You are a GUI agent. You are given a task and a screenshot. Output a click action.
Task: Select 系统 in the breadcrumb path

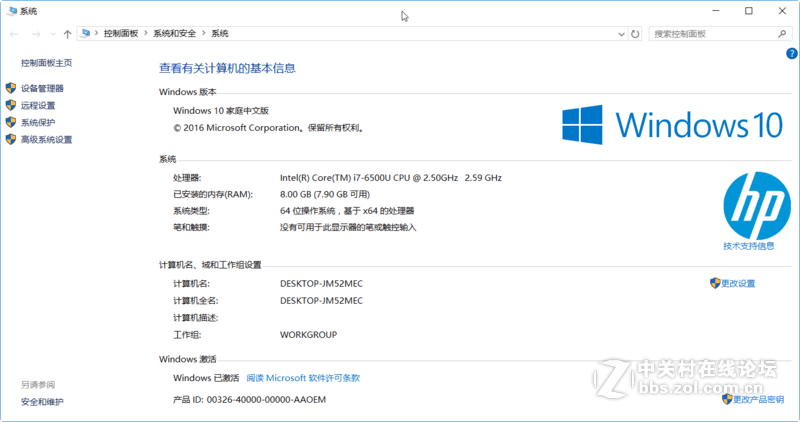(x=220, y=33)
